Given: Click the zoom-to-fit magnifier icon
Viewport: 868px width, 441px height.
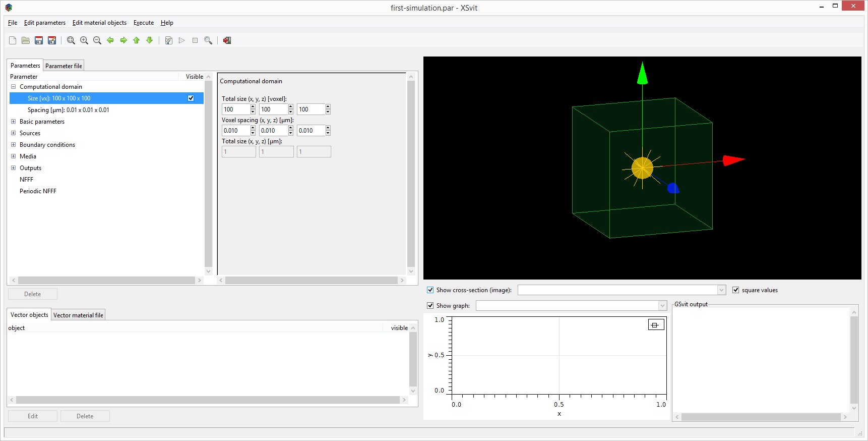Looking at the screenshot, I should pyautogui.click(x=71, y=40).
